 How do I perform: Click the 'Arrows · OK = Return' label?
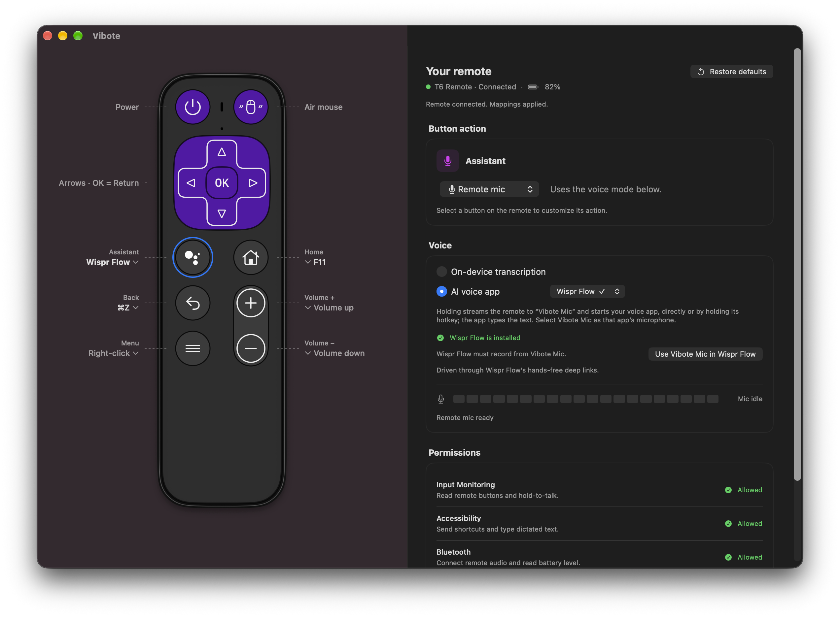point(99,183)
